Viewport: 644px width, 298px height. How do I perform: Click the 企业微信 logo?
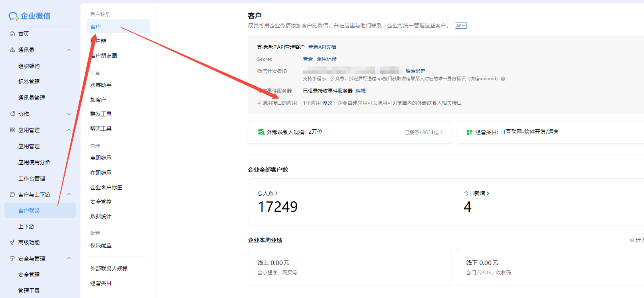tap(29, 16)
